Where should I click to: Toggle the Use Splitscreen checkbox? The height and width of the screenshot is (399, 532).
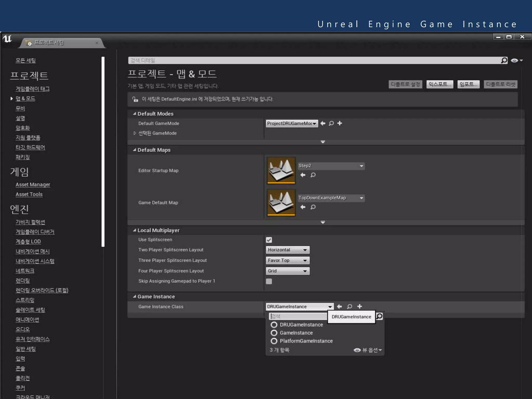click(269, 240)
